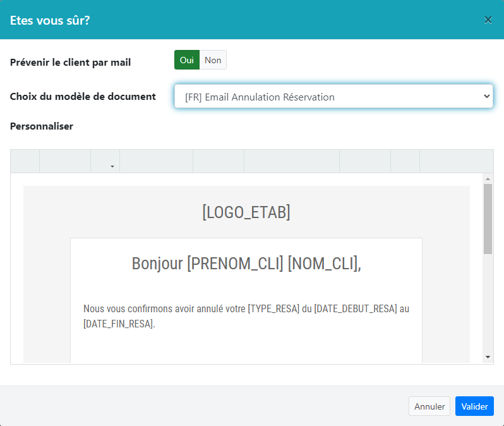504x426 pixels.
Task: Click the editor's vertical scrollbar thumb
Action: coord(488,218)
